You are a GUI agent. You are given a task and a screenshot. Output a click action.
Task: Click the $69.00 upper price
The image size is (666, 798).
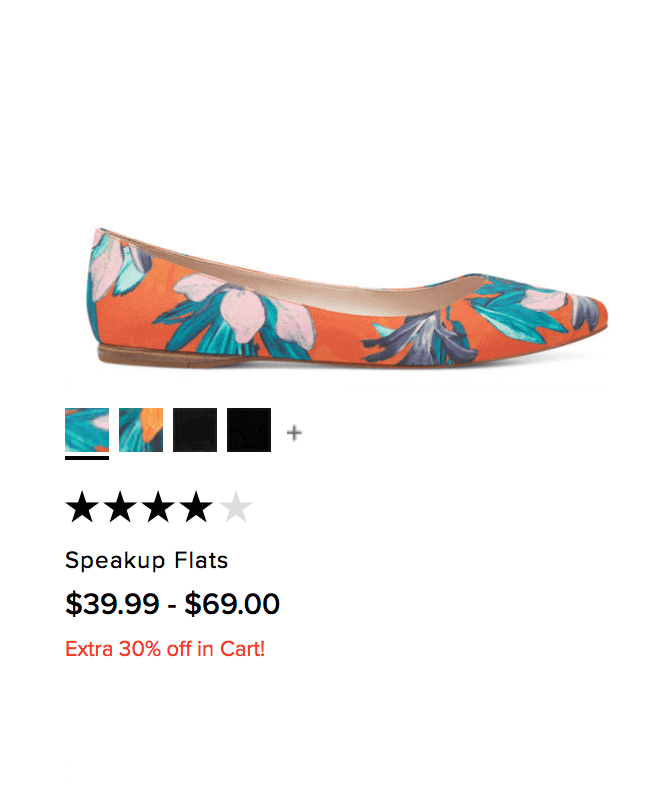tap(232, 604)
